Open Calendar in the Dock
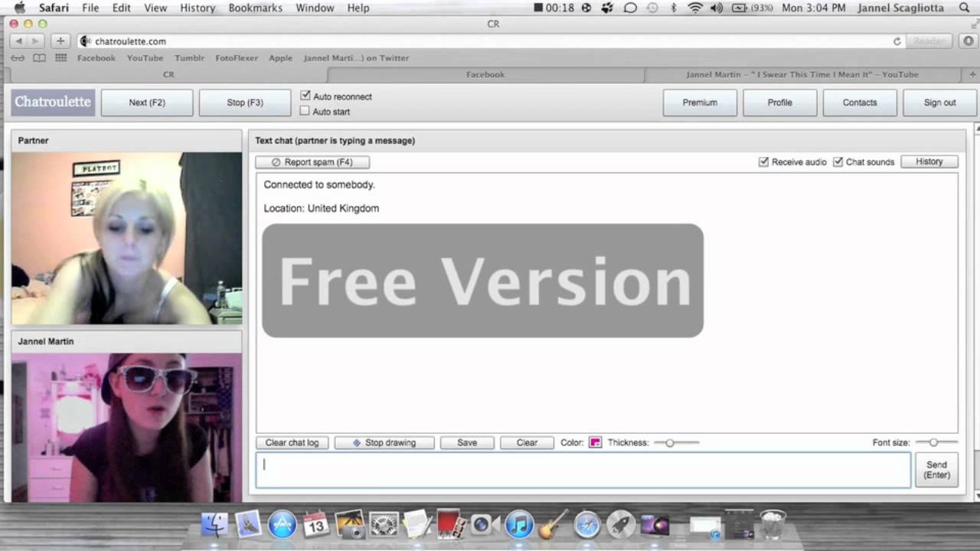 tap(315, 524)
